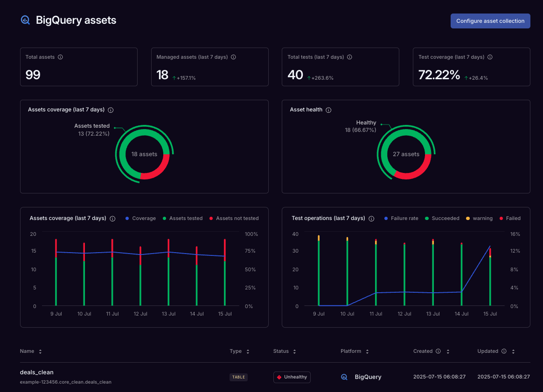543x392 pixels.
Task: Toggle the Coverage series in the legend
Action: coord(140,218)
